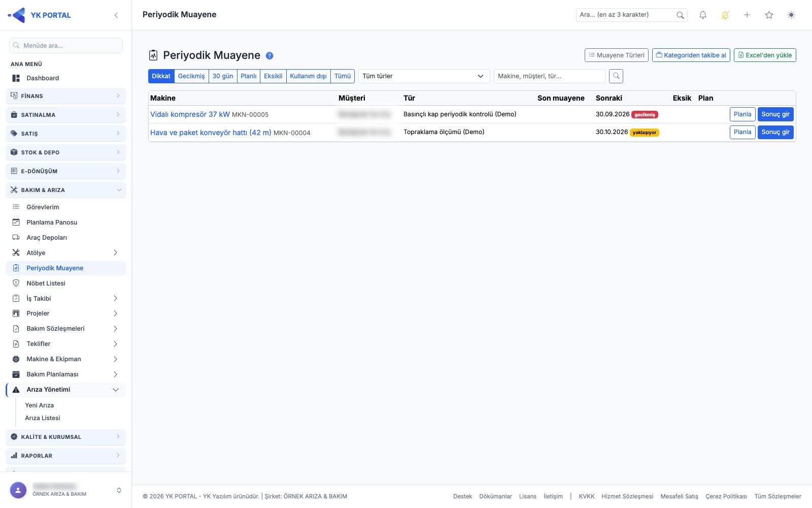
Task: Click Sonuç gir for Vidalı kompresör
Action: pyautogui.click(x=775, y=114)
